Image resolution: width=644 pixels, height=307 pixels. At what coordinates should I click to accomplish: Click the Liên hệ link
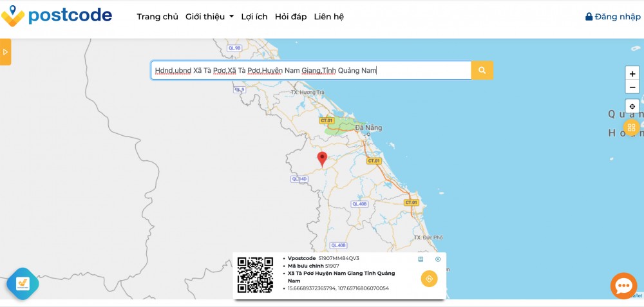coord(328,17)
